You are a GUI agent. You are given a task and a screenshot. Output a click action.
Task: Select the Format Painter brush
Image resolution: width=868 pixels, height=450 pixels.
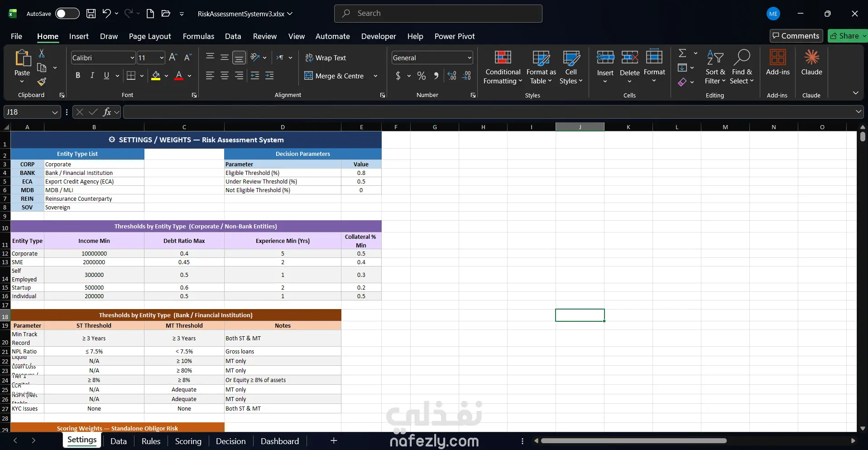point(42,82)
